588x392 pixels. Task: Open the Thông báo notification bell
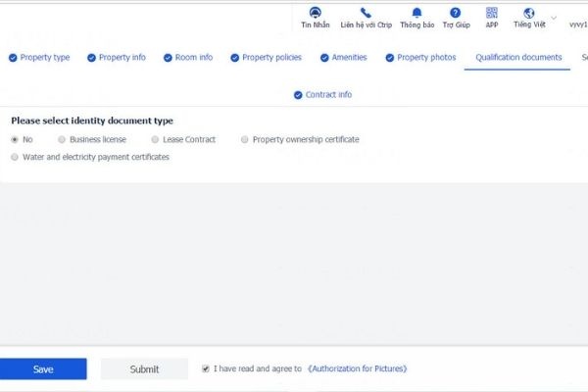point(416,13)
